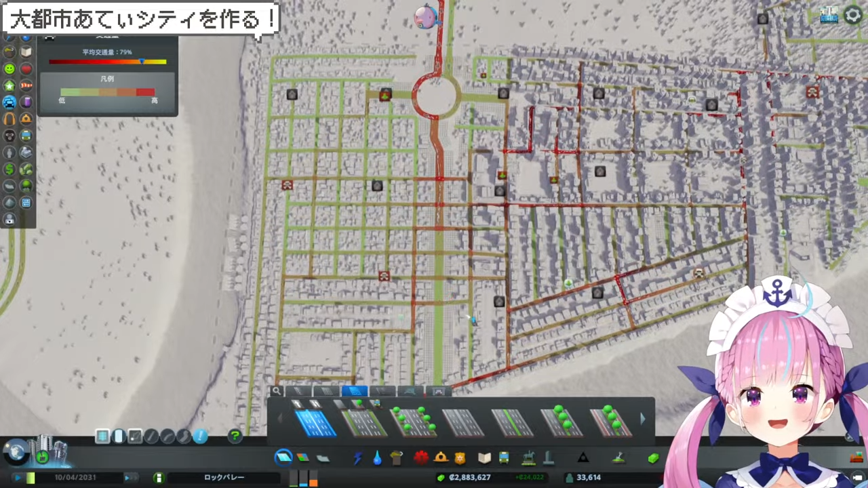Select six-lane road with grass verges
The image size is (868, 488).
point(363,422)
